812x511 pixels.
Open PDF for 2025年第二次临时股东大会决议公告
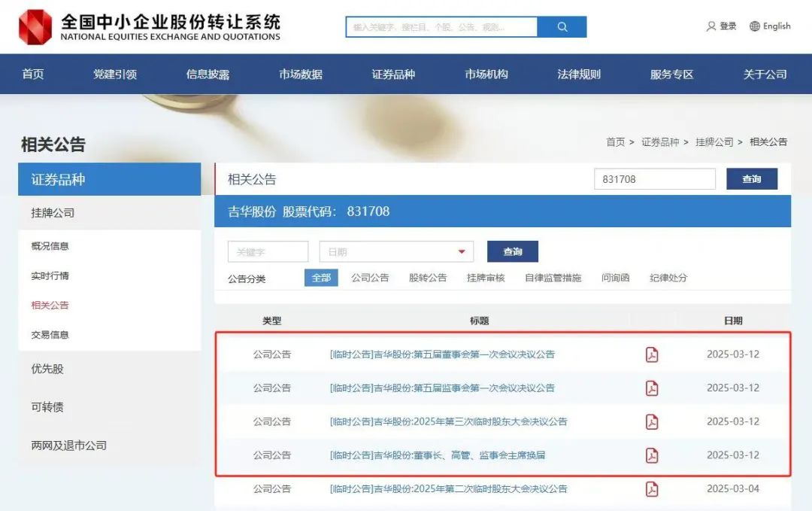tap(652, 489)
